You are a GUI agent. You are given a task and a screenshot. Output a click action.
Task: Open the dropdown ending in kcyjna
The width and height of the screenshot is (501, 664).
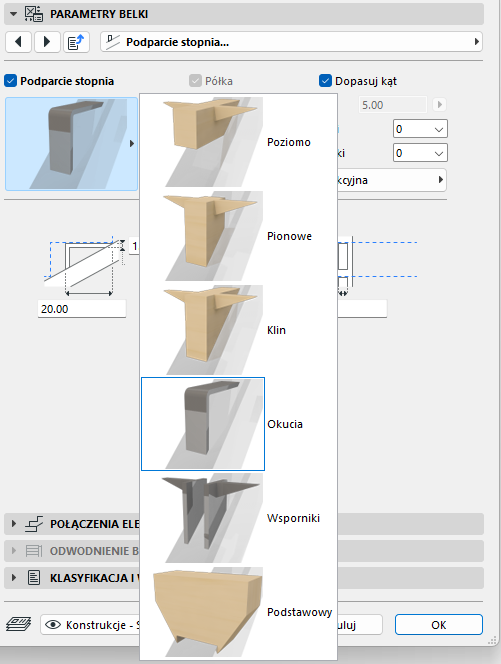pyautogui.click(x=391, y=180)
